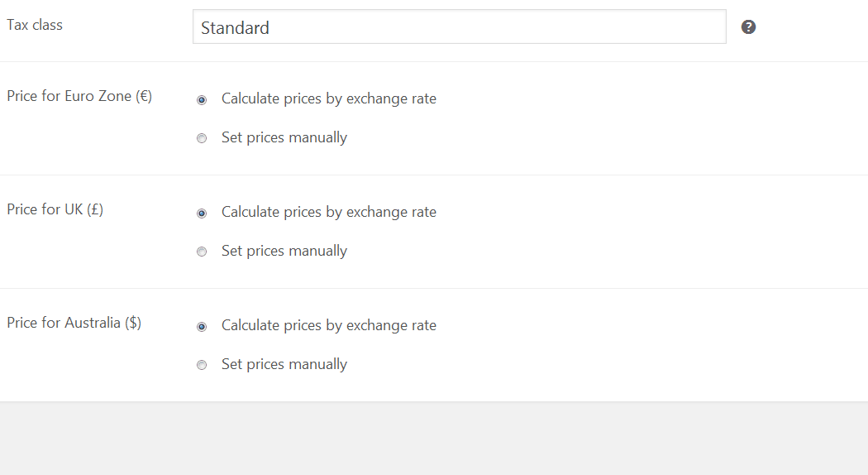Select exchange rate radio for Australia

click(202, 327)
